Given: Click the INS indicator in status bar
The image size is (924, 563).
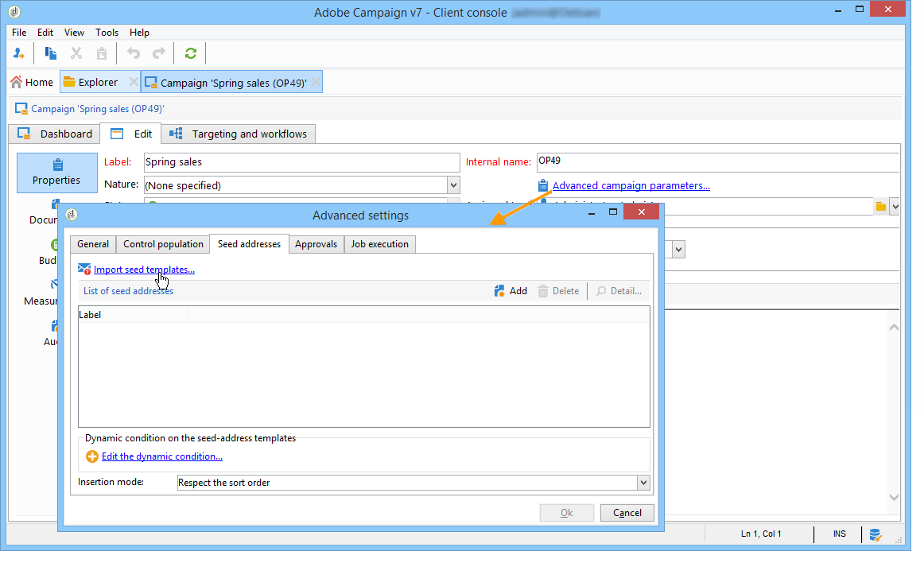Looking at the screenshot, I should click(x=839, y=534).
